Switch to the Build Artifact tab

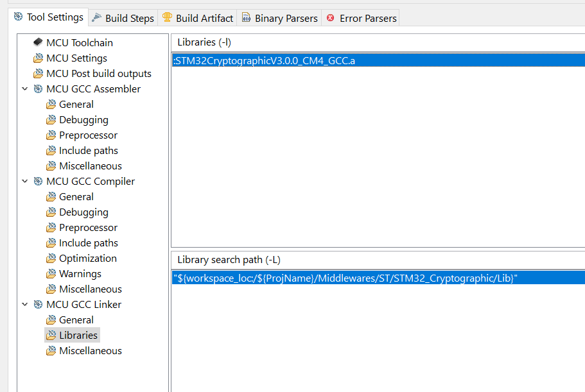204,18
